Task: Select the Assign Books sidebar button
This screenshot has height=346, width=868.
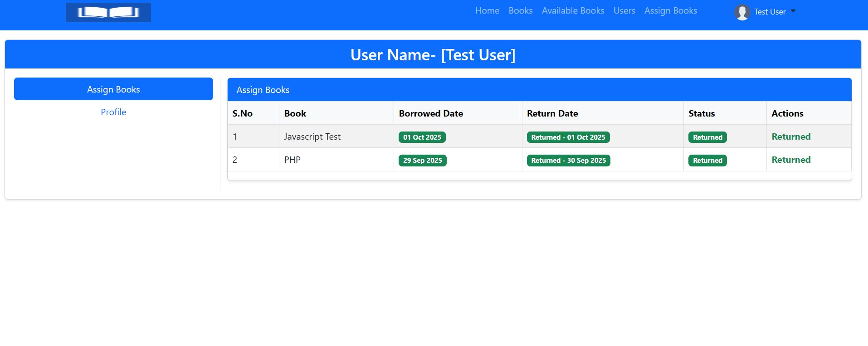Action: click(113, 89)
